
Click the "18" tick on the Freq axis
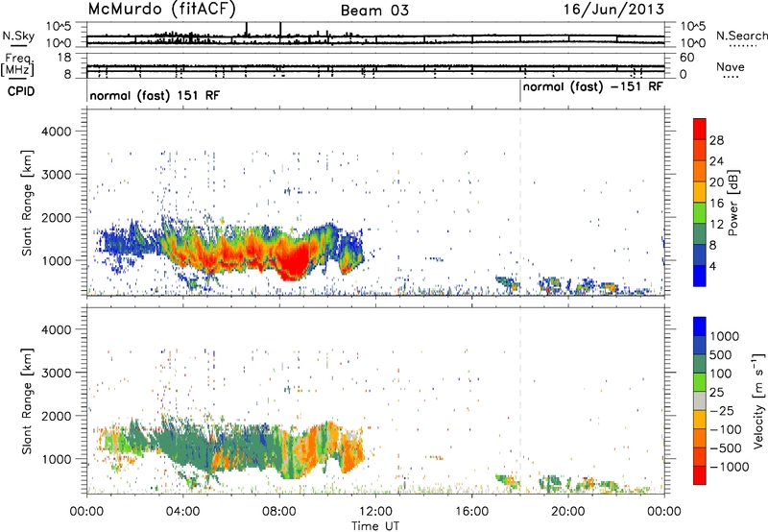(63, 58)
